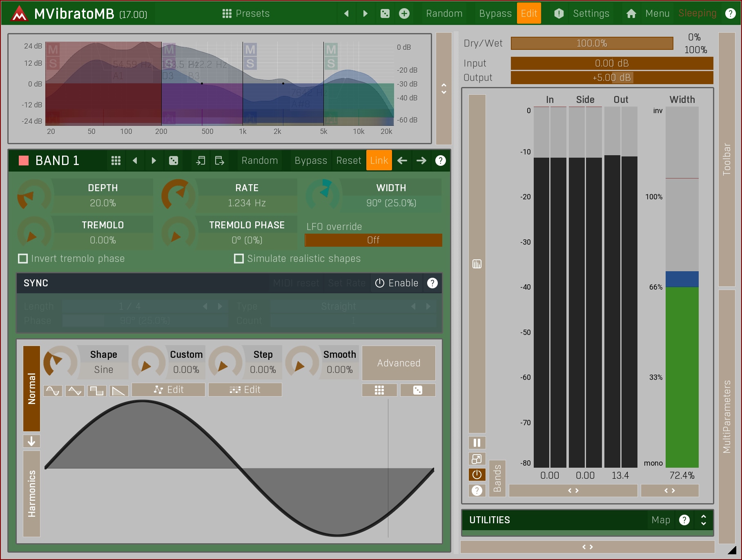
Task: Click the Band 1 Reset button
Action: pos(348,161)
